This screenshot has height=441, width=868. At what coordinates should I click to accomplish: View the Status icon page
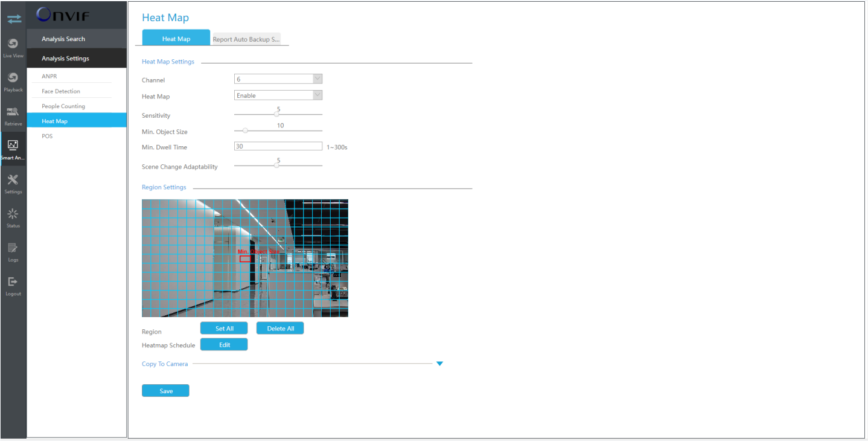click(x=13, y=217)
